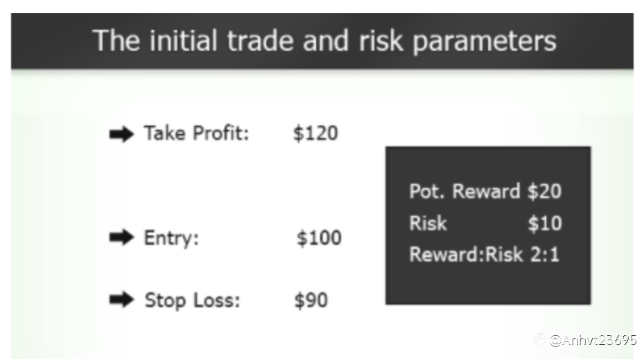Screen dimensions: 644x363
Task: Select the "Stop Loss:" label
Action: click(192, 301)
